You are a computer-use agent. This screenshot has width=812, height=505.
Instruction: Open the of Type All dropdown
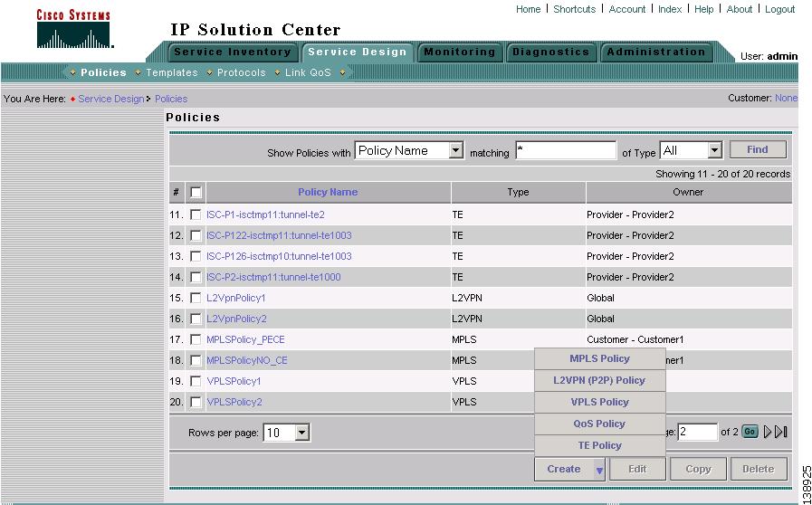691,151
